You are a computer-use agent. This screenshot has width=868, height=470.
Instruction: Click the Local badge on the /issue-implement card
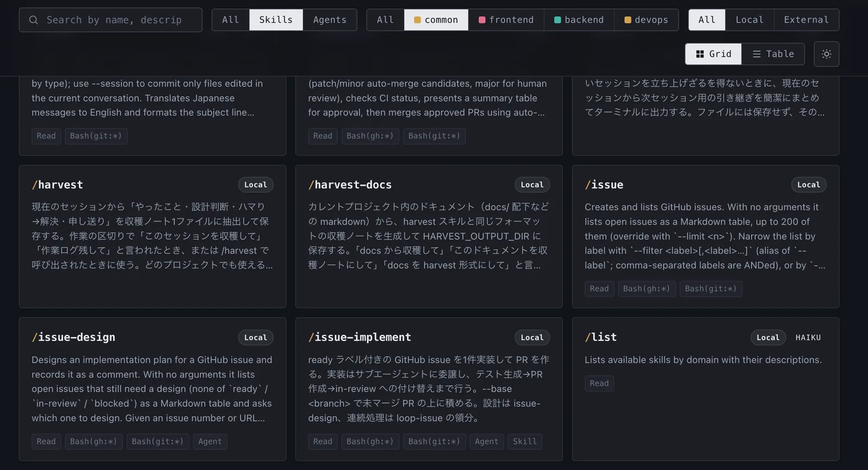(532, 338)
